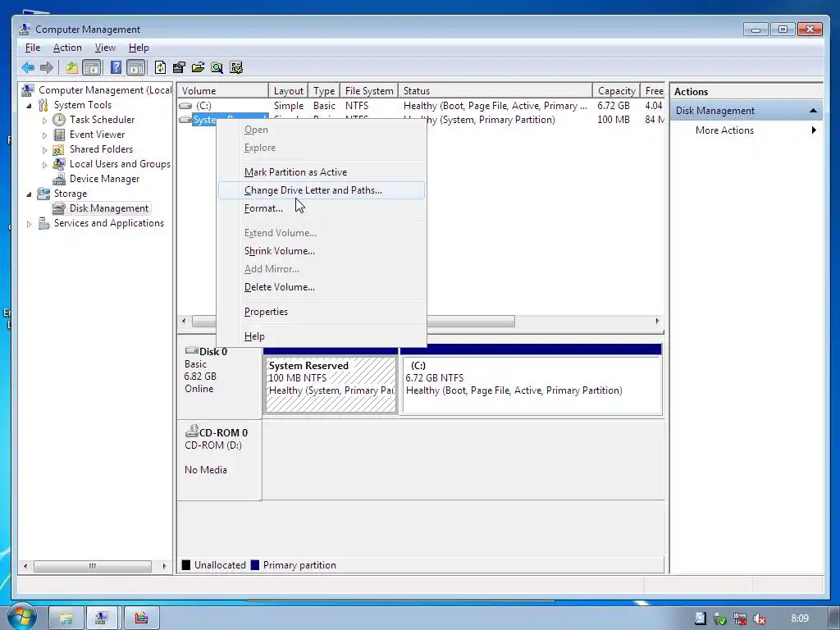Image resolution: width=840 pixels, height=630 pixels.
Task: Click the Disk 0 drive icon
Action: (x=191, y=350)
